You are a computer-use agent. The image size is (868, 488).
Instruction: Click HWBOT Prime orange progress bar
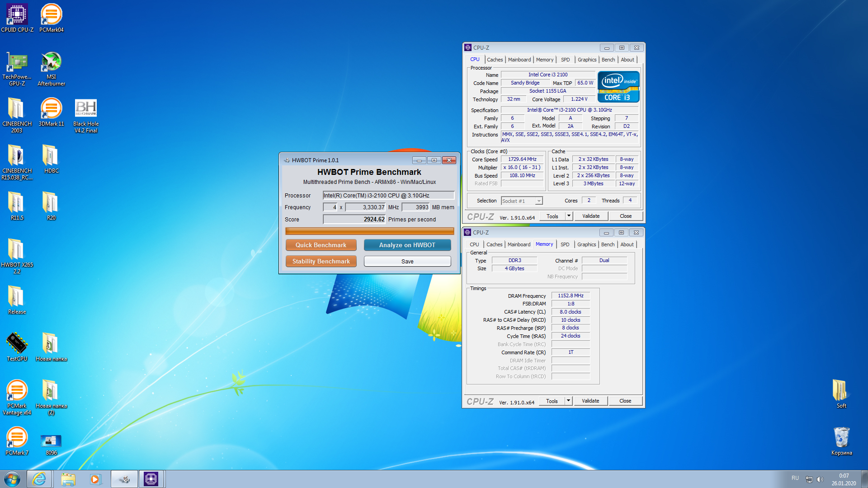(x=369, y=231)
